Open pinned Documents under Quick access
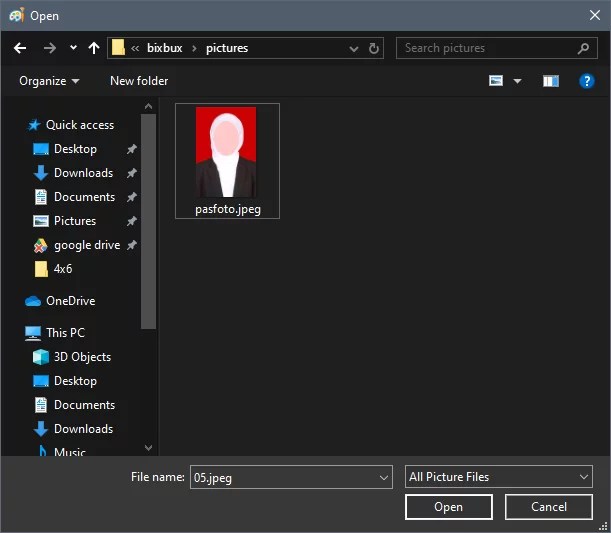This screenshot has height=533, width=611. (x=84, y=197)
